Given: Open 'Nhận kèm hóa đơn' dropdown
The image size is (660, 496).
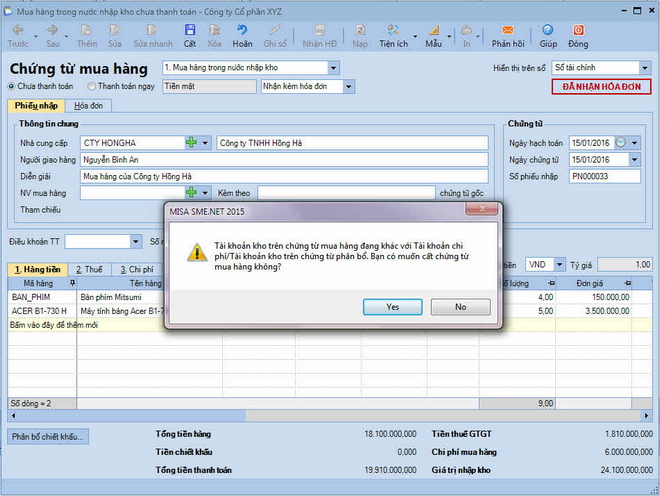Looking at the screenshot, I should (x=349, y=87).
